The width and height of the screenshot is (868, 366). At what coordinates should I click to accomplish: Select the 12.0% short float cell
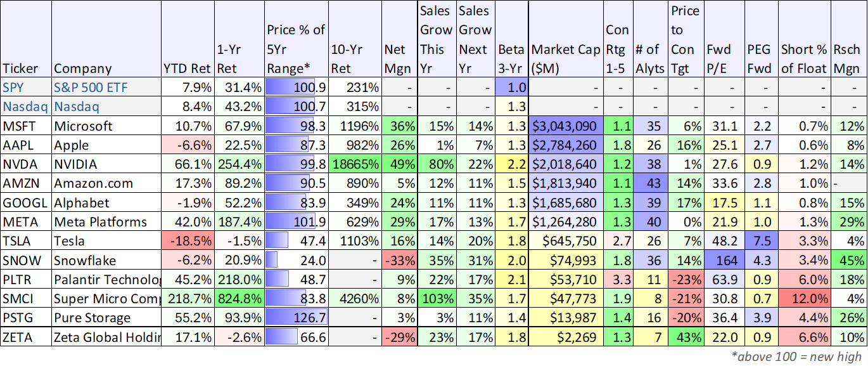point(804,299)
